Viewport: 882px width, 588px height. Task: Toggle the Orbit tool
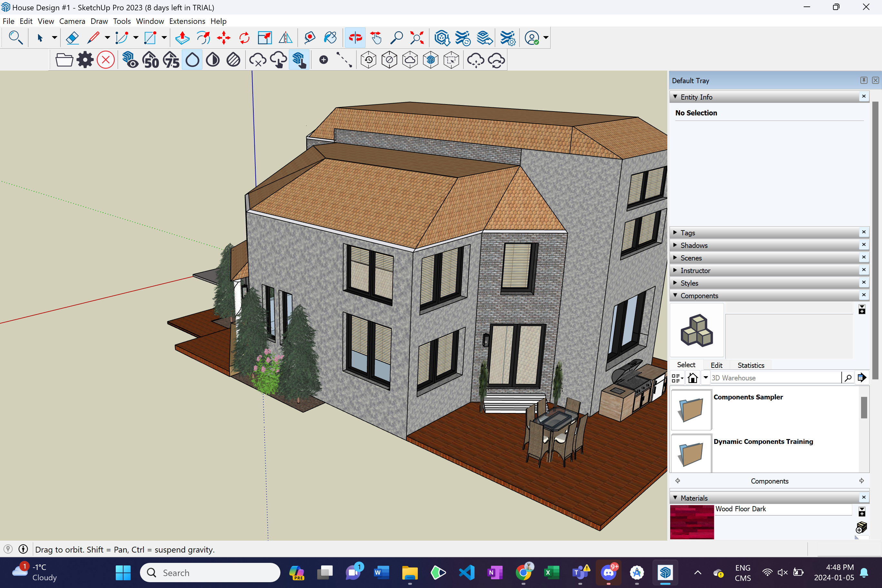tap(355, 38)
